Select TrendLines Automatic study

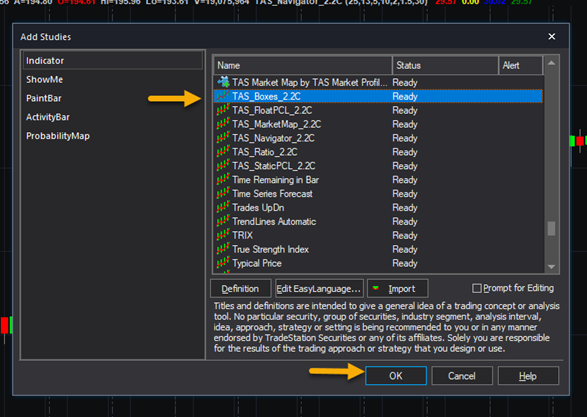point(378,221)
